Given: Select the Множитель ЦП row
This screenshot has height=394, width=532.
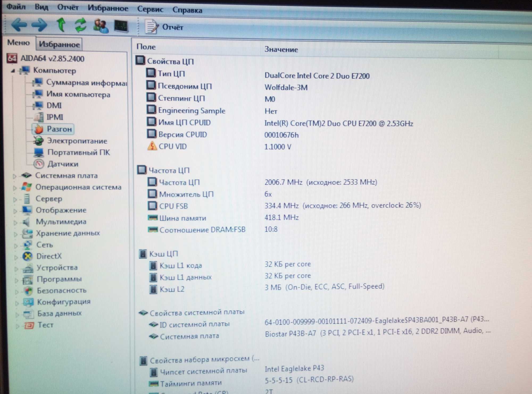Looking at the screenshot, I should 210,194.
